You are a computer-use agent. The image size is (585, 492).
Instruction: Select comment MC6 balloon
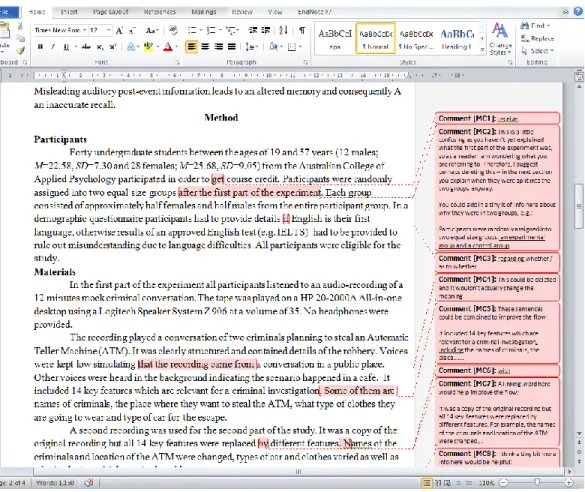pyautogui.click(x=497, y=370)
